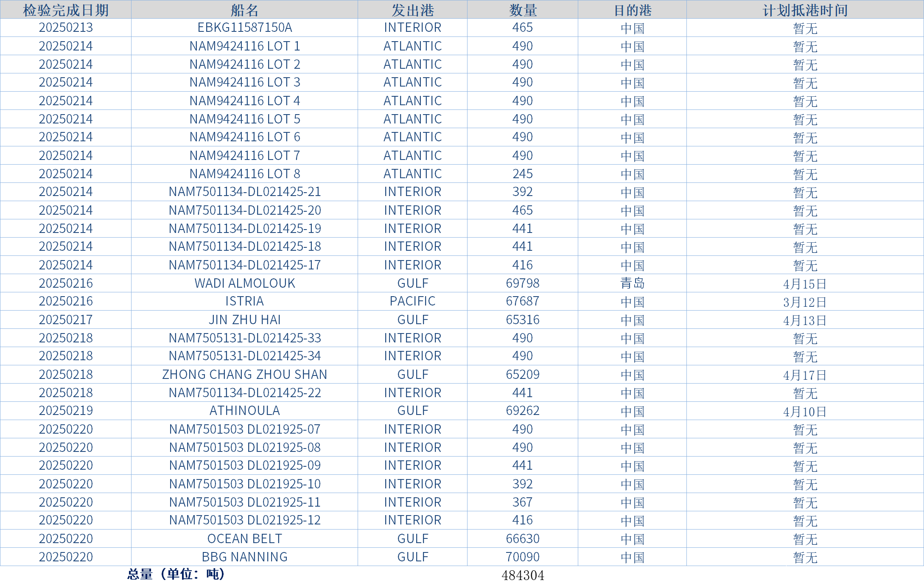Viewport: 924px width, 583px height.
Task: Click the total value 484304
Action: [x=523, y=575]
